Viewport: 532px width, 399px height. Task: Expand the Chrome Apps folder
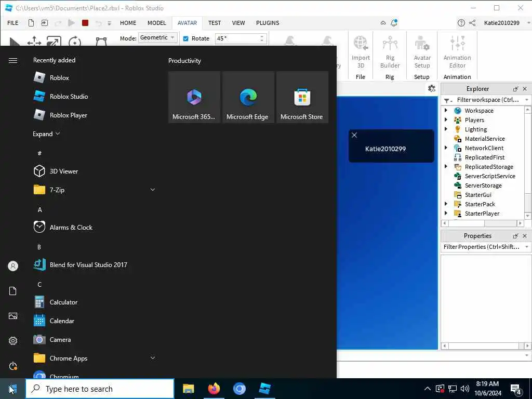tap(153, 357)
